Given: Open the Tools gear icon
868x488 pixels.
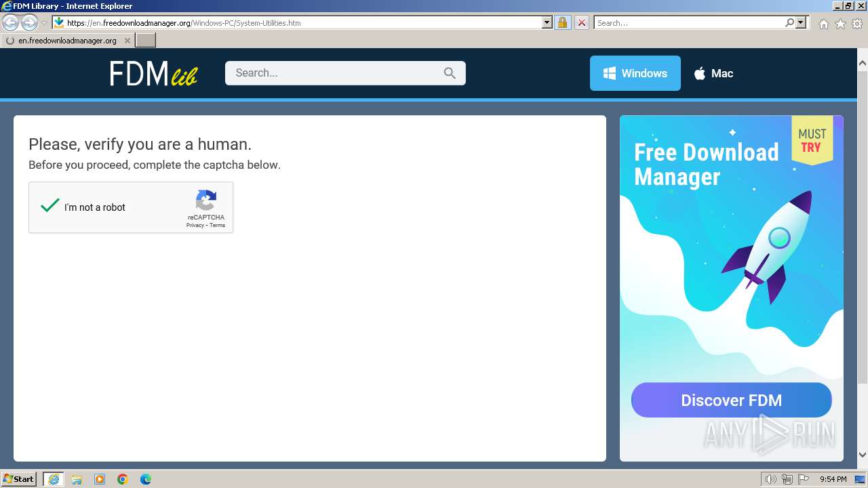Looking at the screenshot, I should 857,24.
